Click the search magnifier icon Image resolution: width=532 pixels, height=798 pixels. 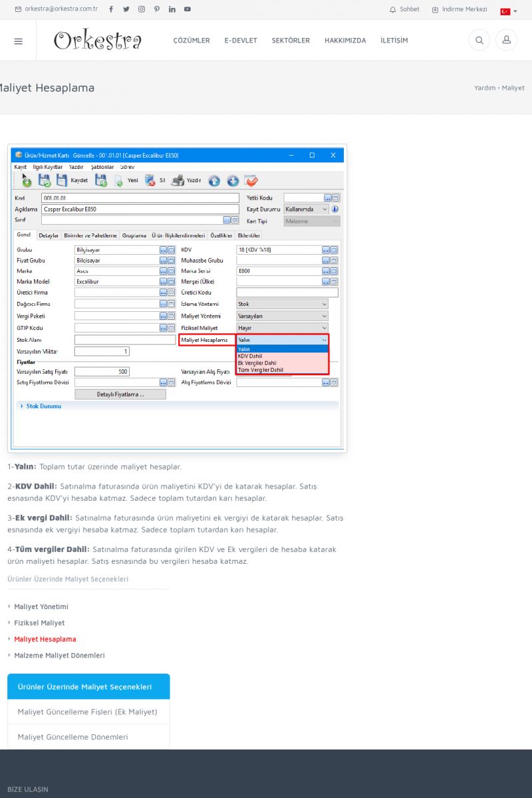point(479,41)
